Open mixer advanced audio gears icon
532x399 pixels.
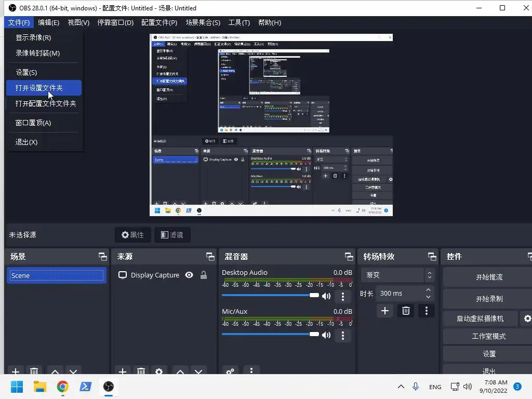point(230,371)
